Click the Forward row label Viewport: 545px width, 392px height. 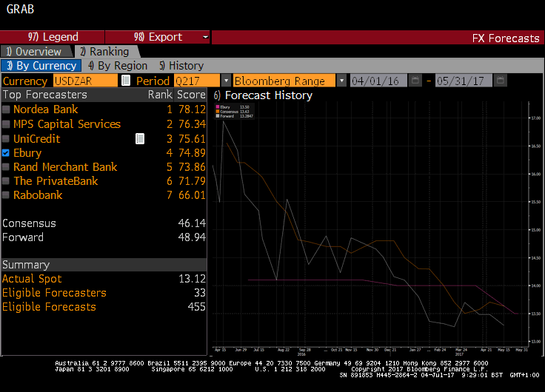point(23,237)
